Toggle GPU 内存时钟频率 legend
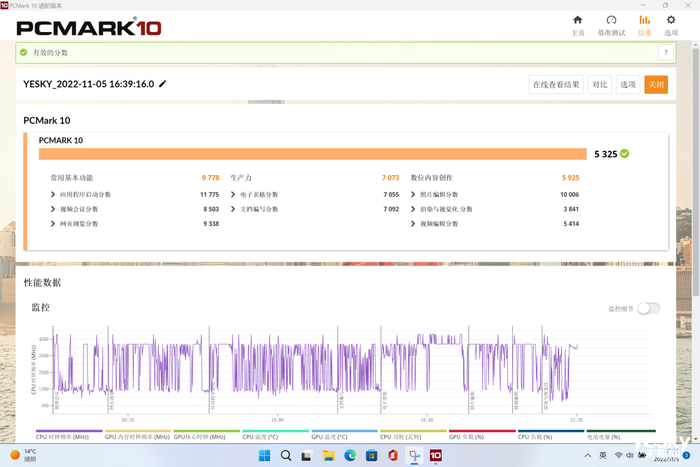700x467 pixels. (x=137, y=437)
